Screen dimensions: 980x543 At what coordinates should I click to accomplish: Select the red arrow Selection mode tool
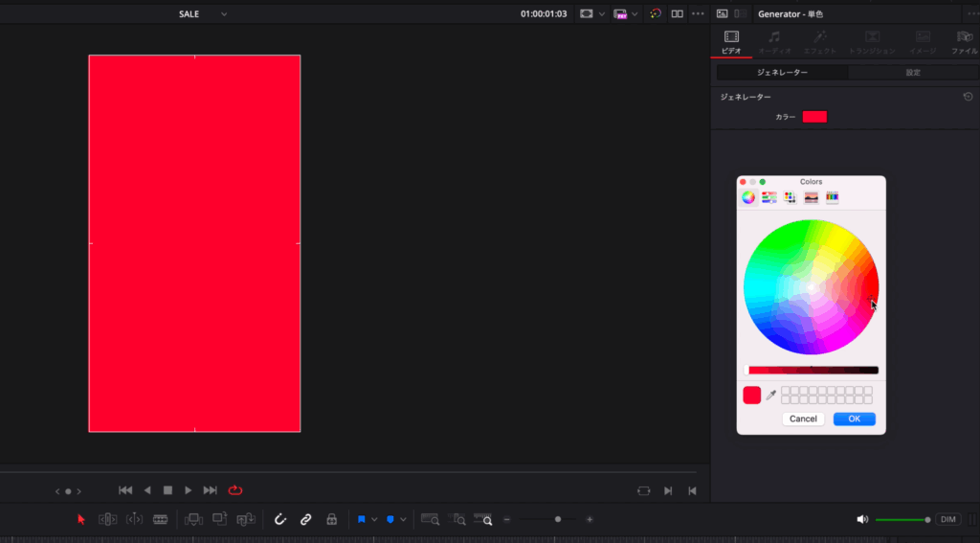pos(81,519)
